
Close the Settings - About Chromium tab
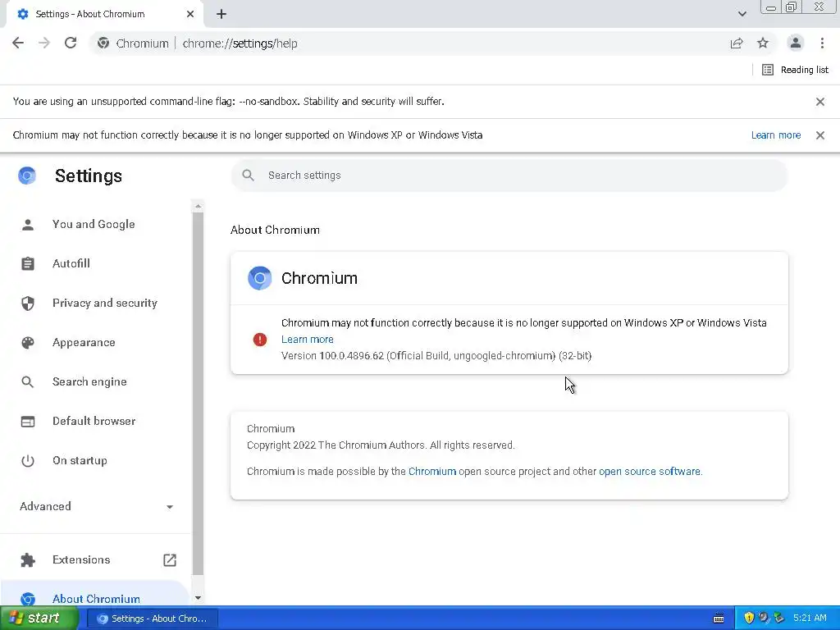pos(190,14)
